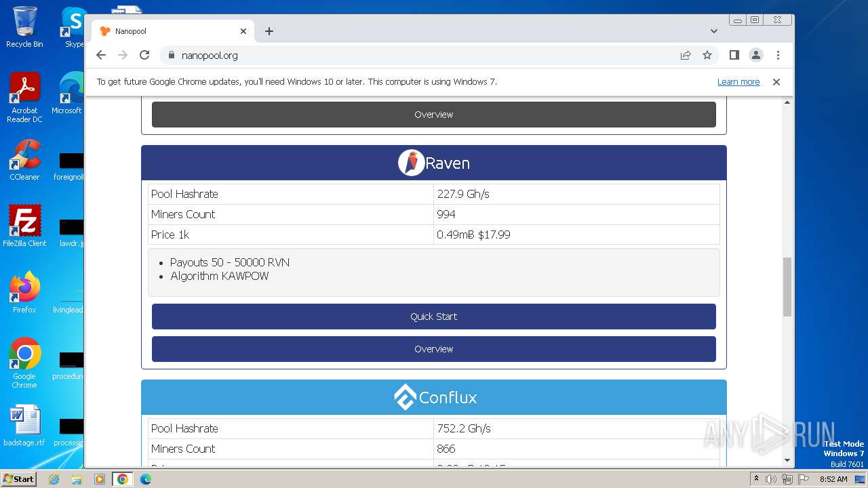Open the Windows Start menu

[x=18, y=479]
